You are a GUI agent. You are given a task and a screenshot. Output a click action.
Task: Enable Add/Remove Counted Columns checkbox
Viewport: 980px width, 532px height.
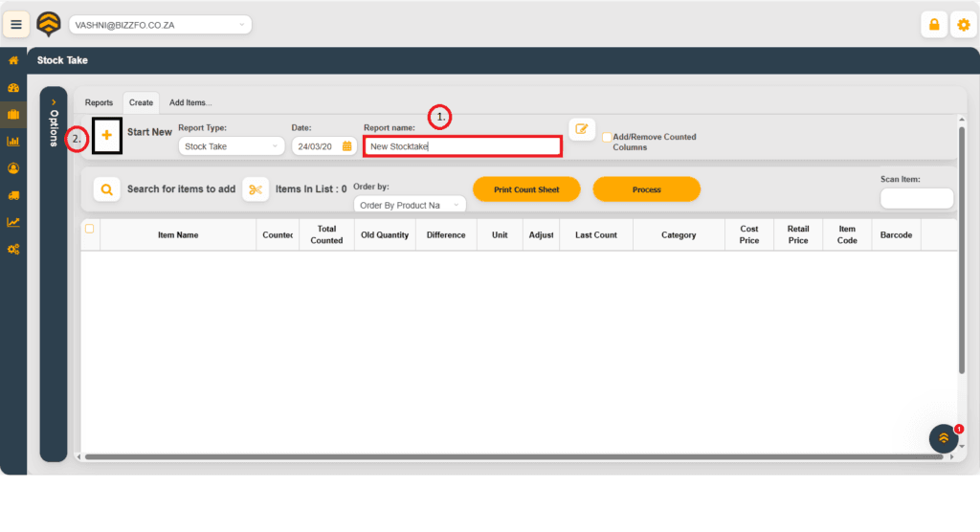click(x=607, y=138)
